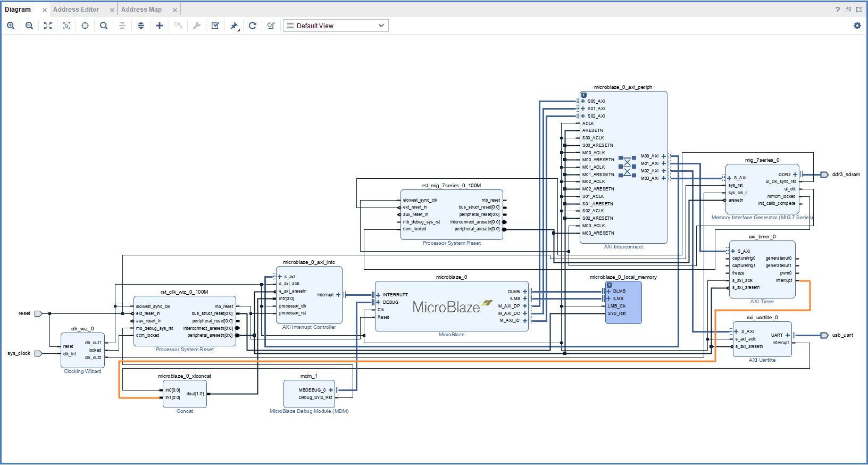Viewport: 868px width, 465px height.
Task: Switch to the Address Editor tab
Action: [76, 10]
